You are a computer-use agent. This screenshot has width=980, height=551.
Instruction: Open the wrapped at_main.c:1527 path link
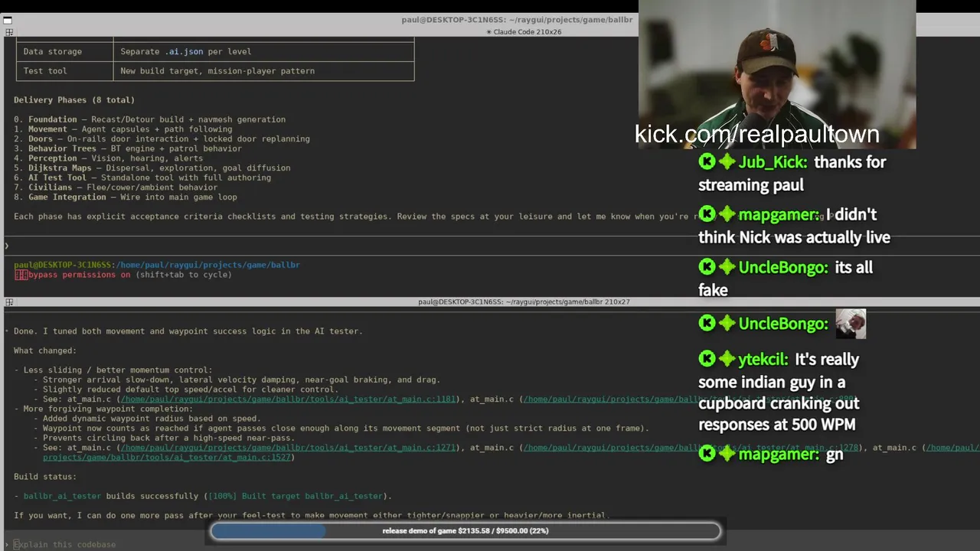tap(167, 458)
